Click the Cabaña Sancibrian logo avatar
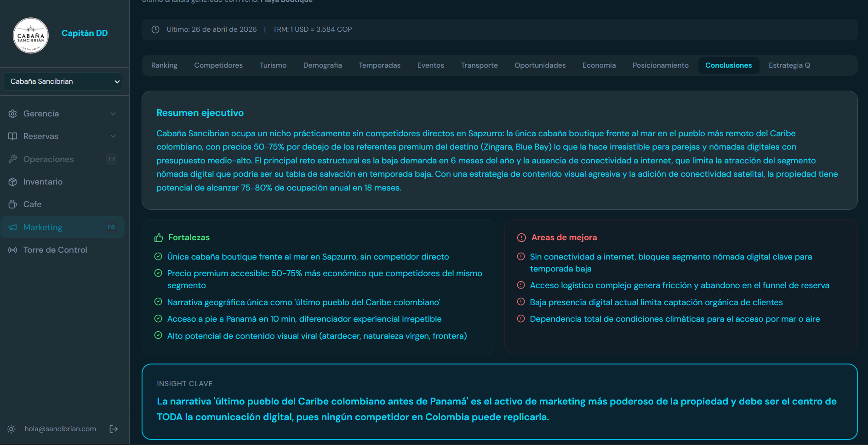This screenshot has height=445, width=868. (31, 35)
